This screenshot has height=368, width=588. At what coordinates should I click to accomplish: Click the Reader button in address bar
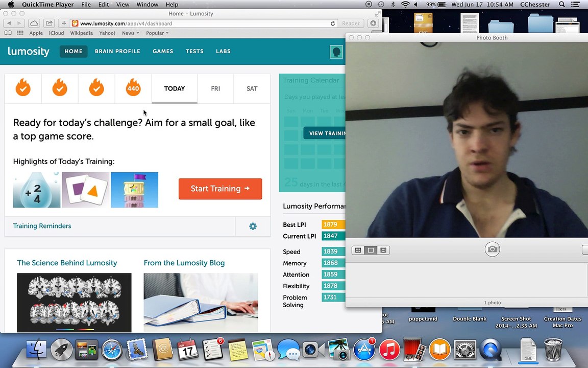click(351, 24)
